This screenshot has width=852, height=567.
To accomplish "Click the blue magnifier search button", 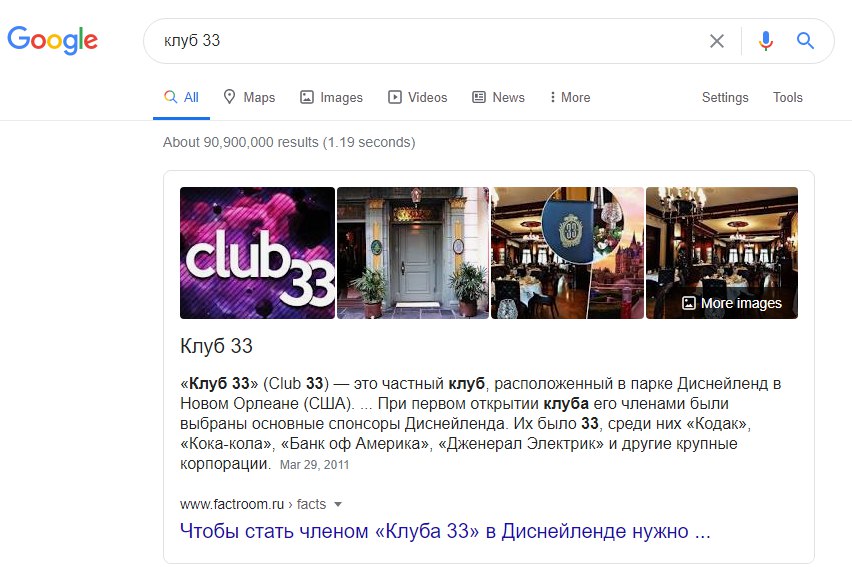I will click(805, 41).
